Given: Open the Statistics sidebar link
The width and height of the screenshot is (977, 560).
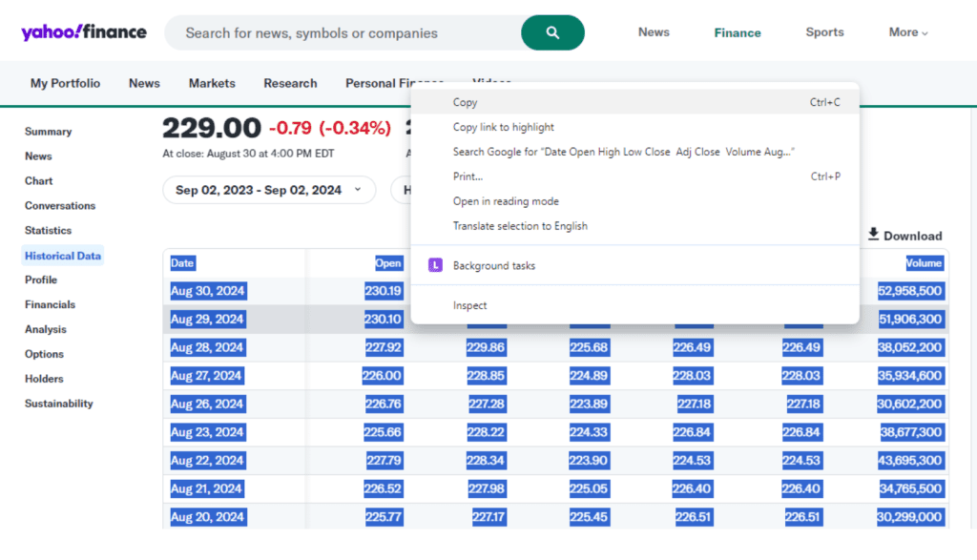Looking at the screenshot, I should [x=48, y=230].
